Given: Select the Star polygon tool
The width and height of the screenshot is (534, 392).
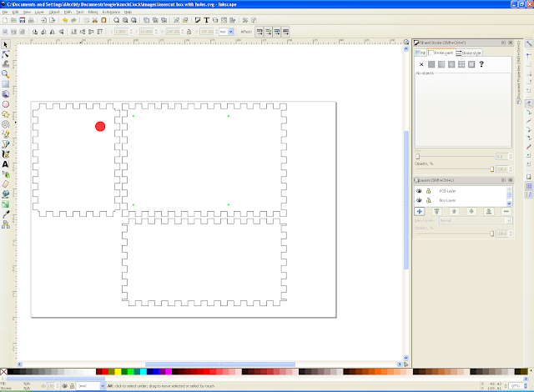Looking at the screenshot, I should (x=6, y=114).
